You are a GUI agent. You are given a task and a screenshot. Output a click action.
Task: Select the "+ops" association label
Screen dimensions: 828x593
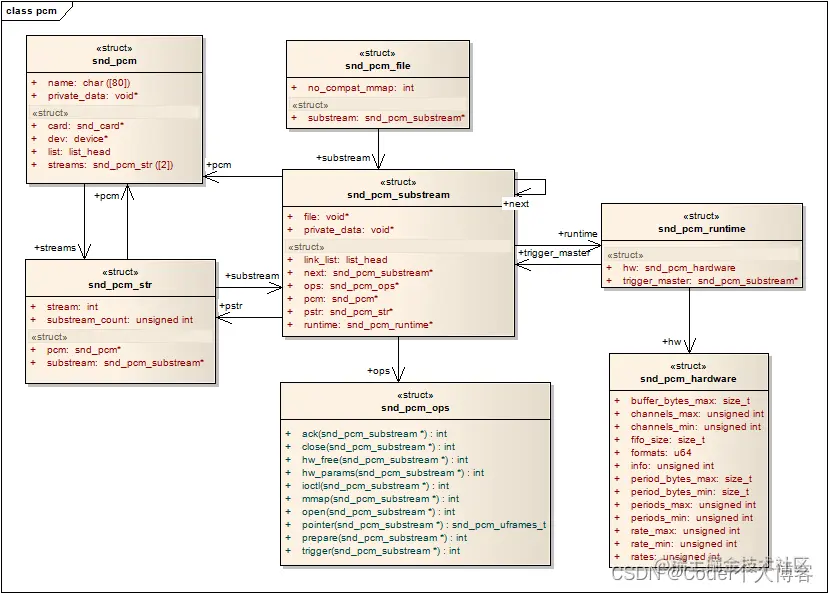tap(379, 371)
